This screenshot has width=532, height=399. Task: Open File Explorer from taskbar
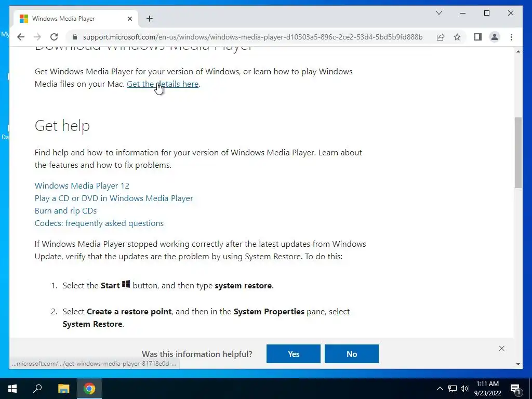click(x=63, y=389)
